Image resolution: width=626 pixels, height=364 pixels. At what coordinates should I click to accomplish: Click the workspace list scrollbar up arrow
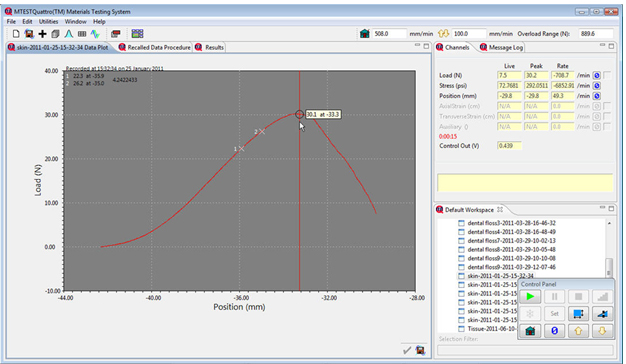click(x=609, y=223)
